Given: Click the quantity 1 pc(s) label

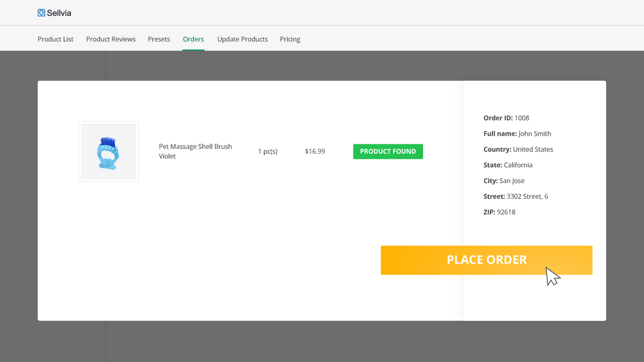Looking at the screenshot, I should click(268, 151).
